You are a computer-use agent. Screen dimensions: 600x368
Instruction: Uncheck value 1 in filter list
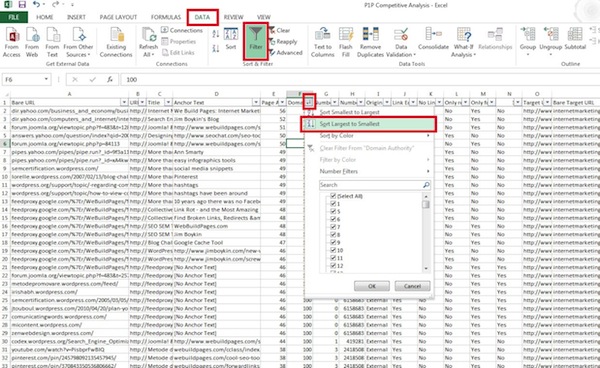(x=333, y=204)
